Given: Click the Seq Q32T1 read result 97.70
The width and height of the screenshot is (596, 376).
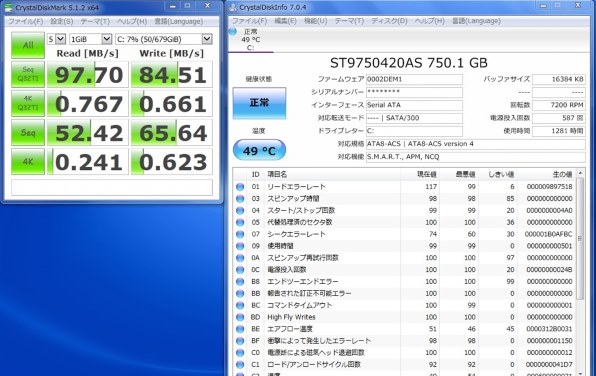Looking at the screenshot, I should [x=88, y=75].
